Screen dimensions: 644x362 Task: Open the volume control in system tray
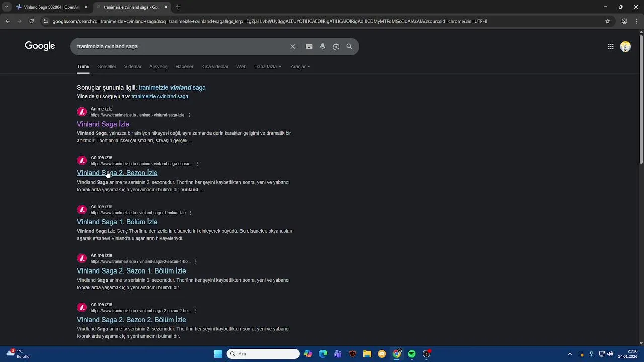click(x=610, y=354)
